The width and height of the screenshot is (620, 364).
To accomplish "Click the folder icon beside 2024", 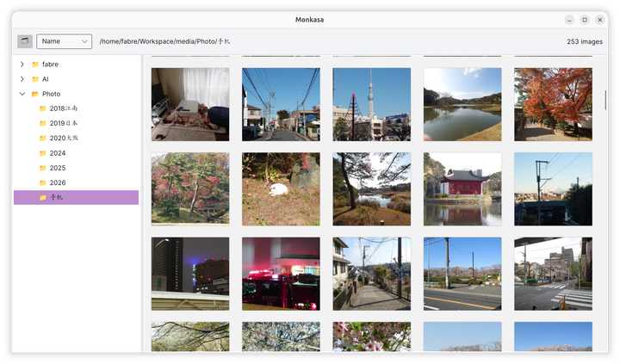I will (43, 153).
